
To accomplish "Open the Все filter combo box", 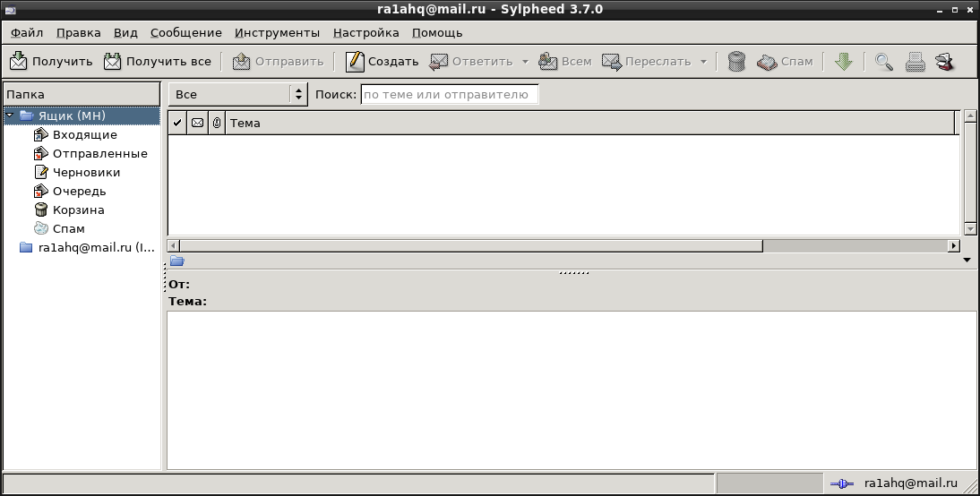I will [x=238, y=94].
